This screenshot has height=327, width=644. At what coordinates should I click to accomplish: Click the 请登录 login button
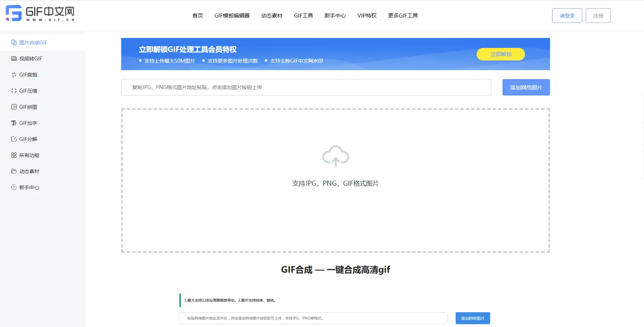(x=567, y=15)
